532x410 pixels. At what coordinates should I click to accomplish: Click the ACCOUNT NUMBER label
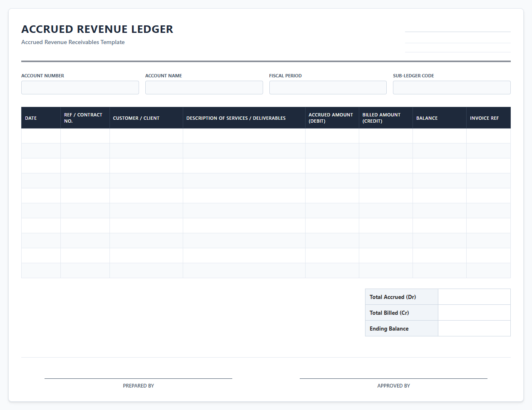pos(42,76)
